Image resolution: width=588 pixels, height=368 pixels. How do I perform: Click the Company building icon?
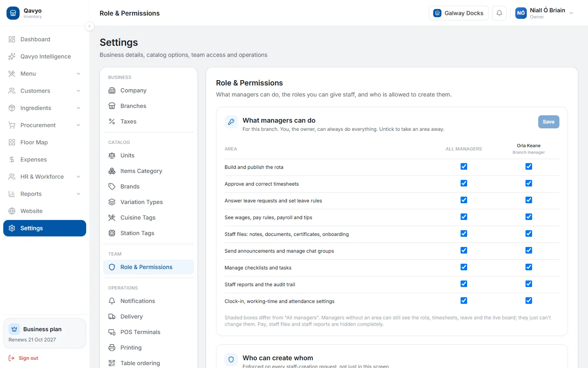tap(112, 90)
